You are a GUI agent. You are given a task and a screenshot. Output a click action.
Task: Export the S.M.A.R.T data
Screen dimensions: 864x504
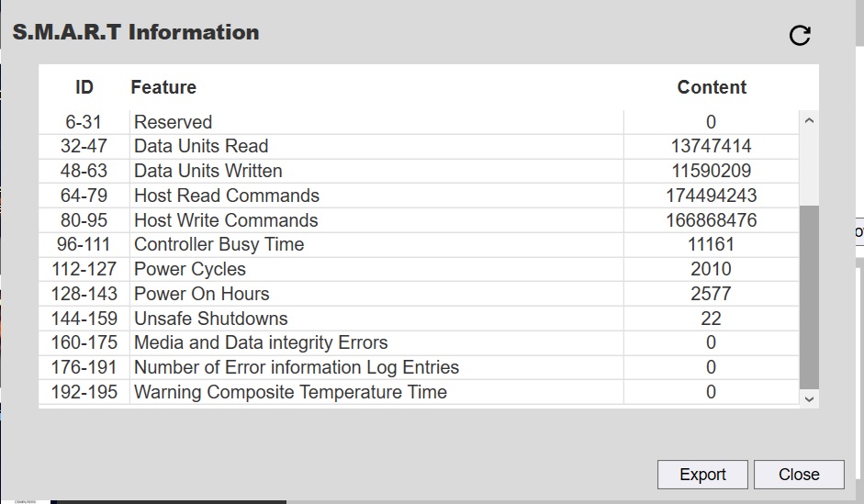tap(702, 475)
